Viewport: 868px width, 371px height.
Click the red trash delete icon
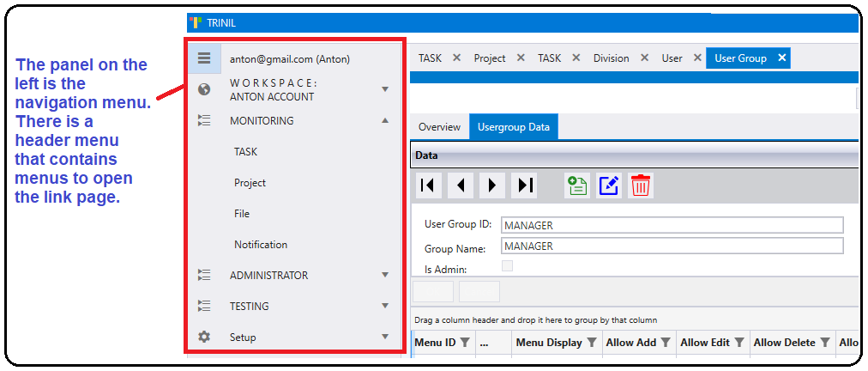[x=641, y=185]
